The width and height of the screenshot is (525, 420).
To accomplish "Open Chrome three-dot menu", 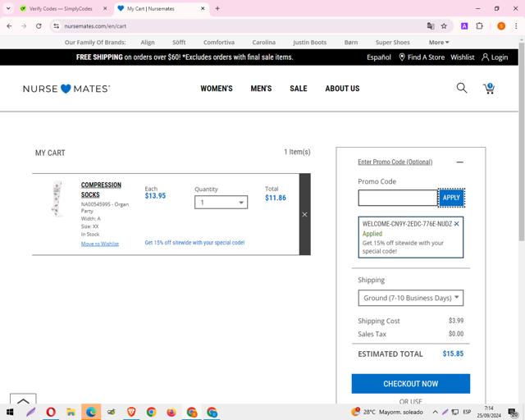I will 516,25.
